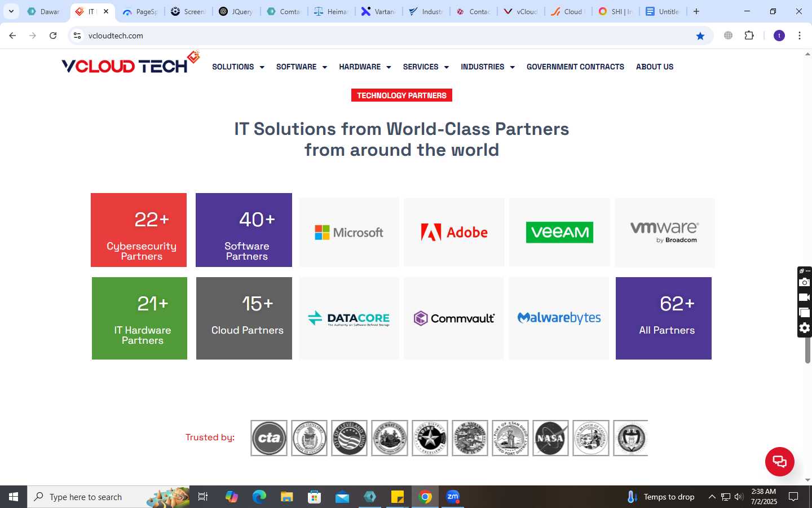
Task: Expand the Industries dropdown
Action: [488, 67]
